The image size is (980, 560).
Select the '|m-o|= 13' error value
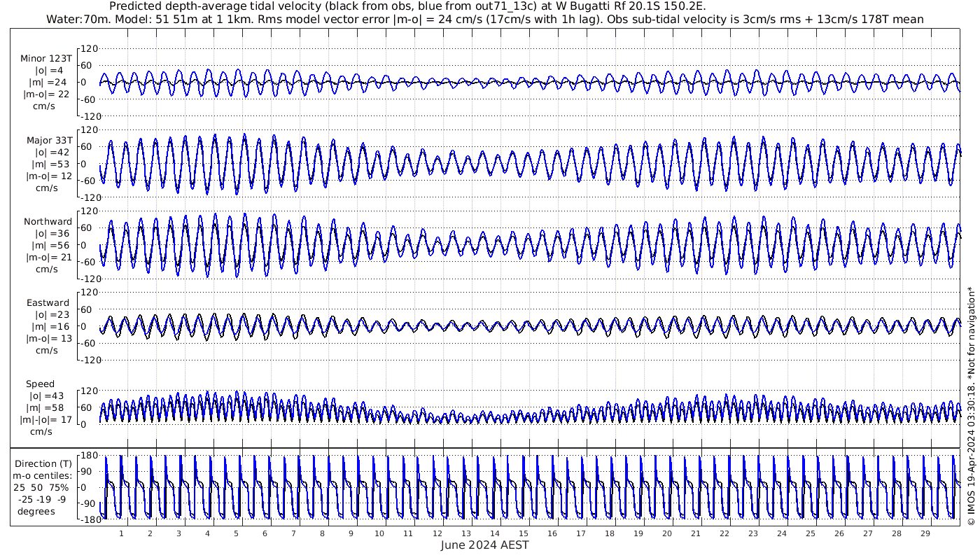(48, 339)
